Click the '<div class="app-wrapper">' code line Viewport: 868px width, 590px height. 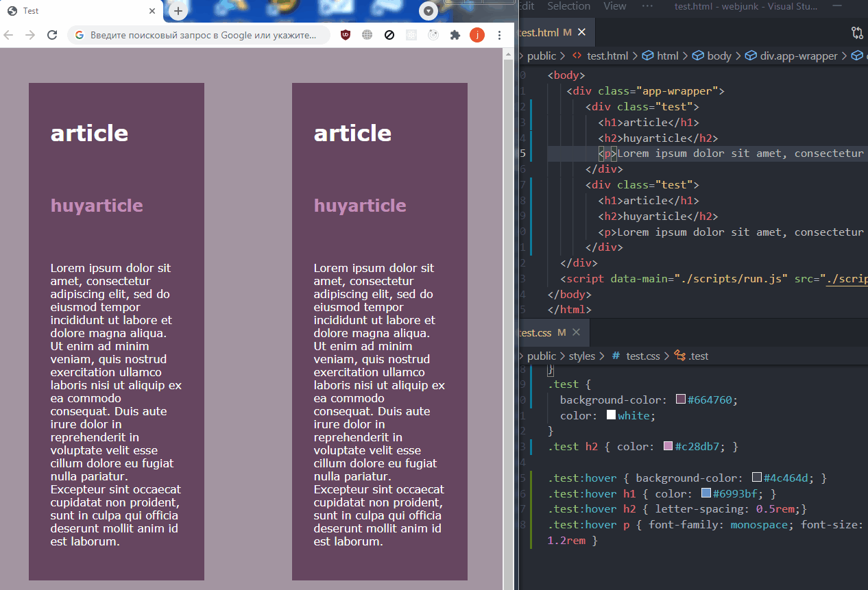coord(645,90)
